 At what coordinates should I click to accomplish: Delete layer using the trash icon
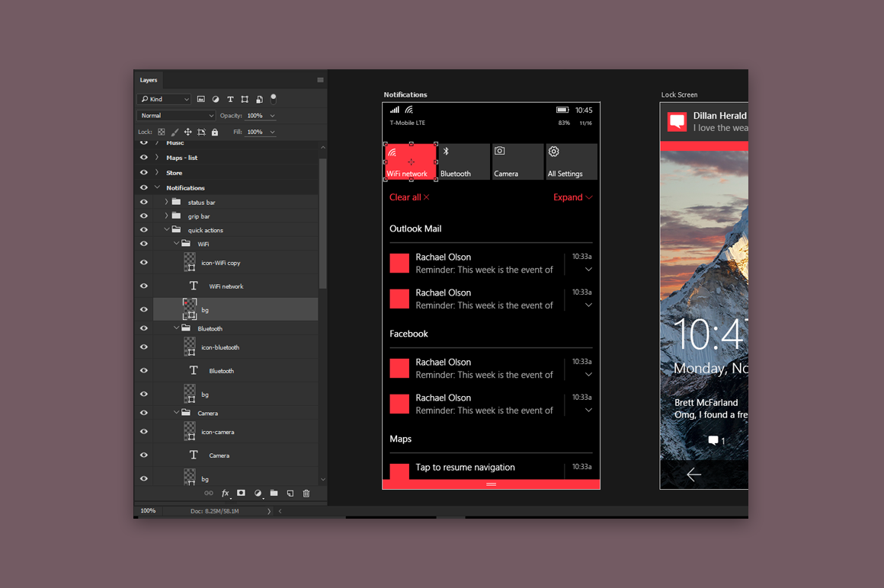[306, 494]
